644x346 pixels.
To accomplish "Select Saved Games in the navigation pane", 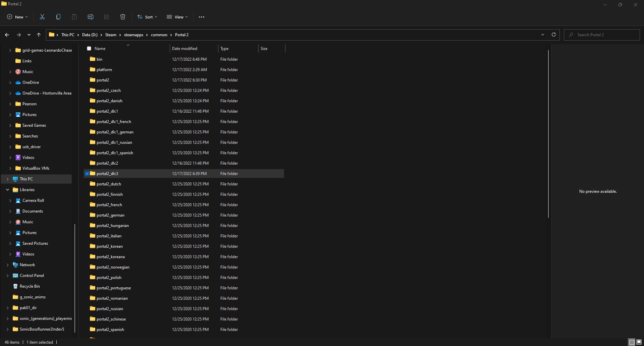I will coord(34,125).
